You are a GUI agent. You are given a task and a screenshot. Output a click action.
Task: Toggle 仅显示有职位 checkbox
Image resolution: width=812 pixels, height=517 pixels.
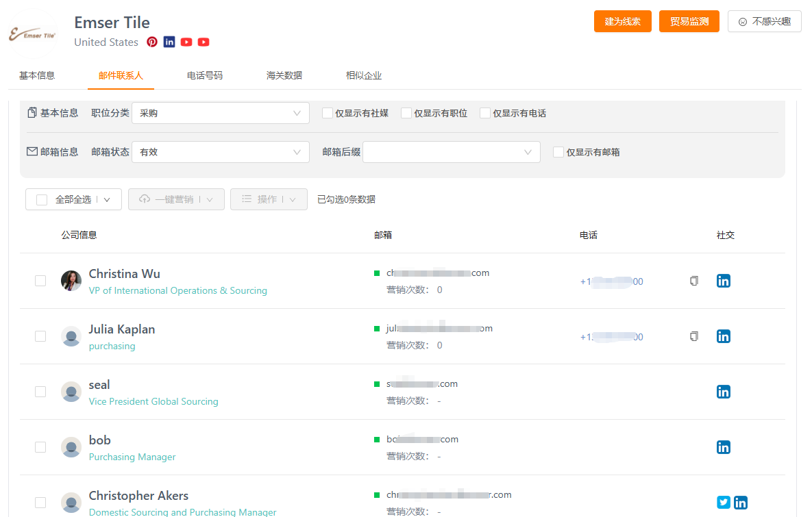tap(406, 114)
